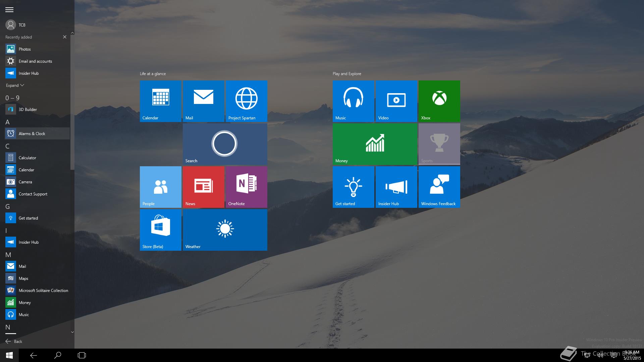Open Music in the M section of the app list

[37, 314]
